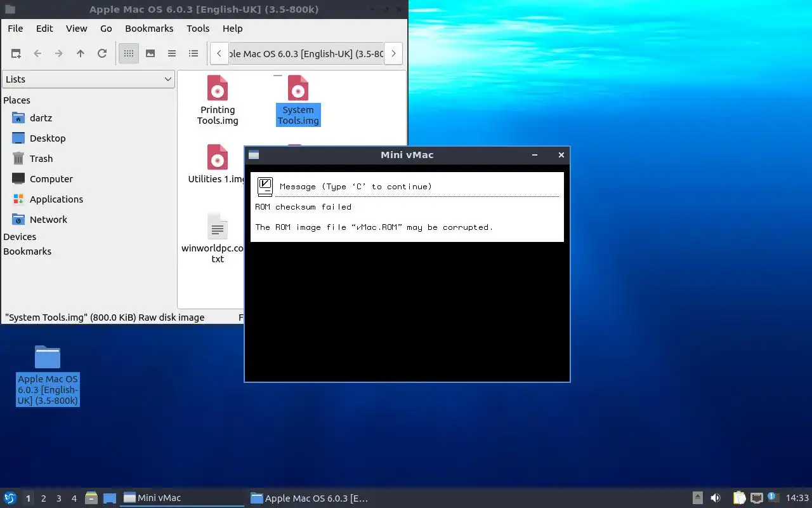Click the ROM checksum failed message

pyautogui.click(x=303, y=207)
